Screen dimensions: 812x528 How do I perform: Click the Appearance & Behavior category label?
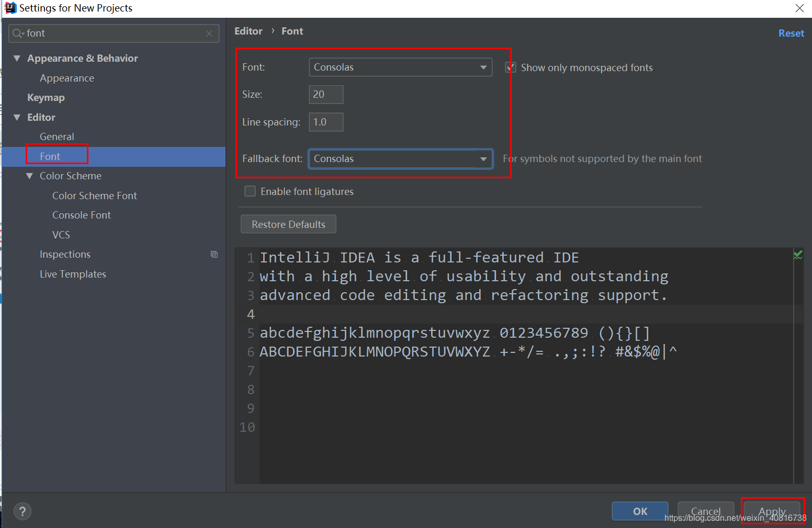point(83,59)
